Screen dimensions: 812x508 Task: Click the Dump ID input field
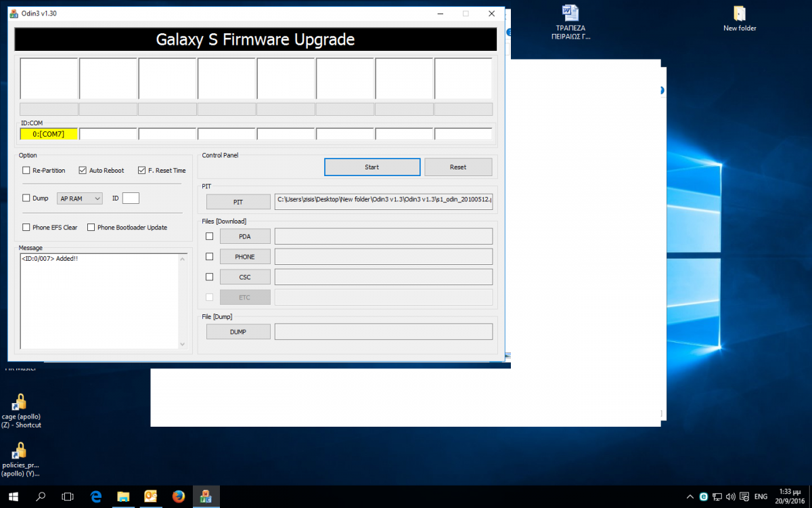click(131, 198)
